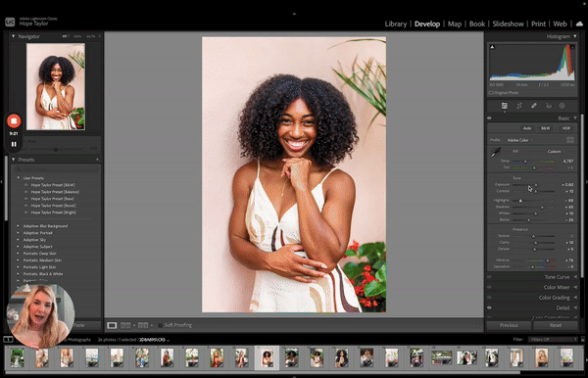Click the Lightroom Classic logo icon
Image resolution: width=588 pixels, height=378 pixels.
pyautogui.click(x=10, y=22)
